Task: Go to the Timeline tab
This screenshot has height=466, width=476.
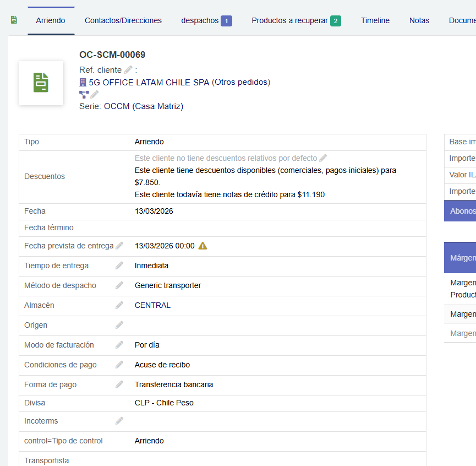Action: pyautogui.click(x=375, y=20)
